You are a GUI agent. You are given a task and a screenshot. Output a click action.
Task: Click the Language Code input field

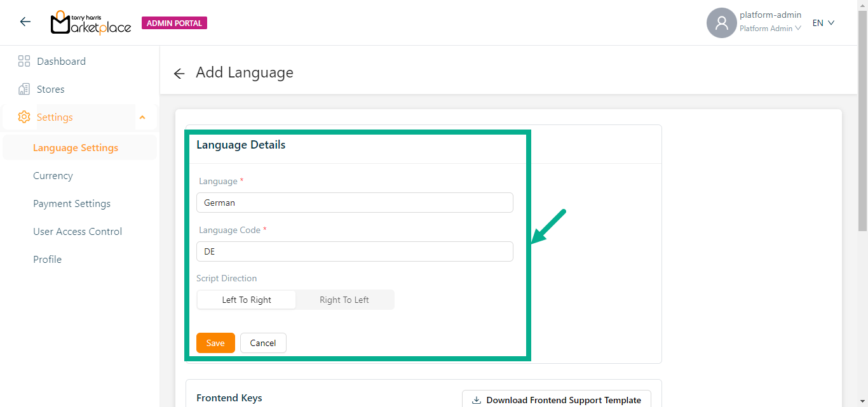pos(355,251)
